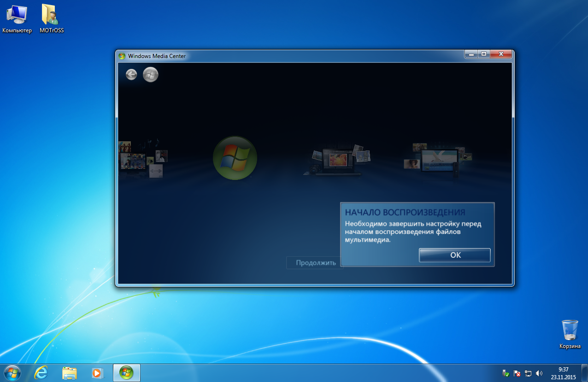Screen dimensions: 588x382
Task: Click the Show desktop strip
Action: [584, 373]
